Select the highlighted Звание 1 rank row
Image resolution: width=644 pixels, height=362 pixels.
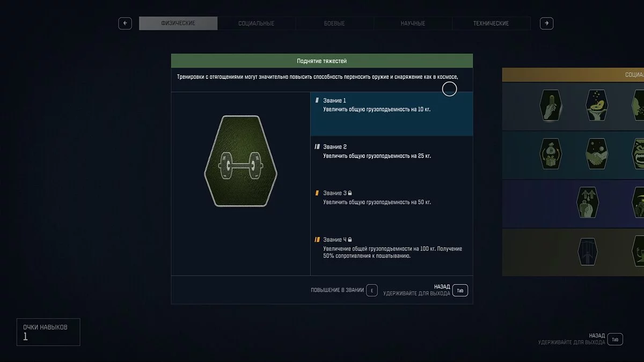point(391,113)
